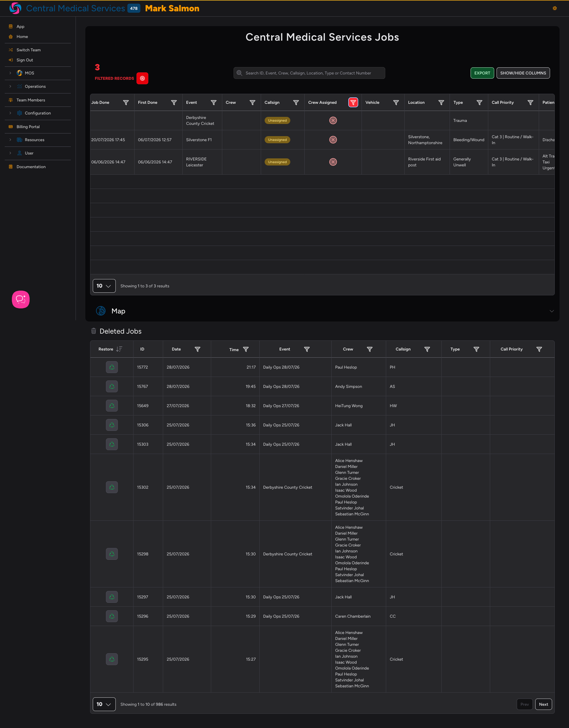
Task: Restore deleted job 15298
Action: 112,554
